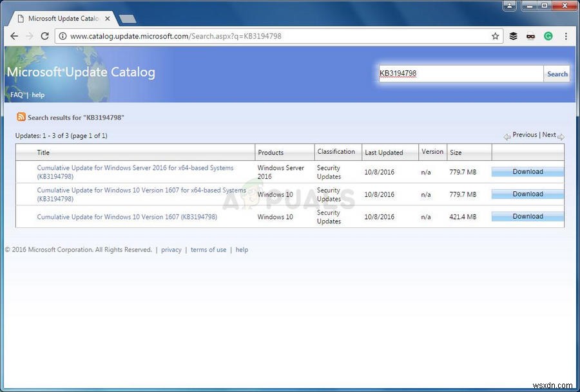Open the FAQ menu link

pyautogui.click(x=16, y=95)
